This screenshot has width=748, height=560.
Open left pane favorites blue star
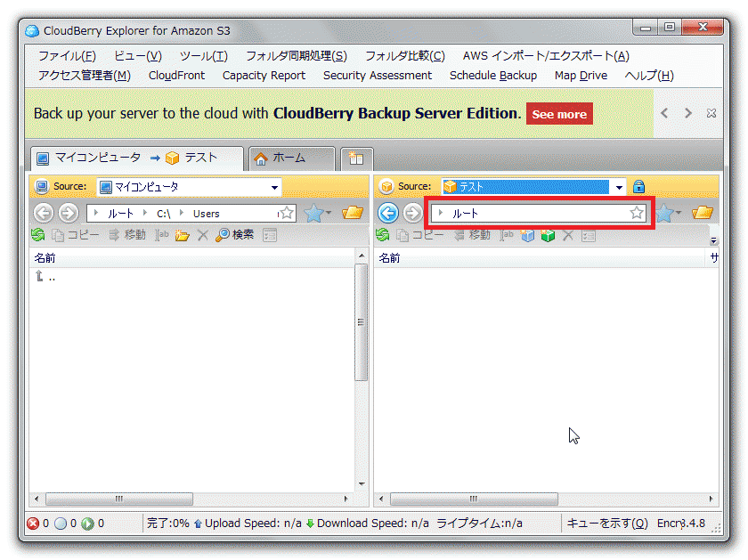tap(314, 213)
